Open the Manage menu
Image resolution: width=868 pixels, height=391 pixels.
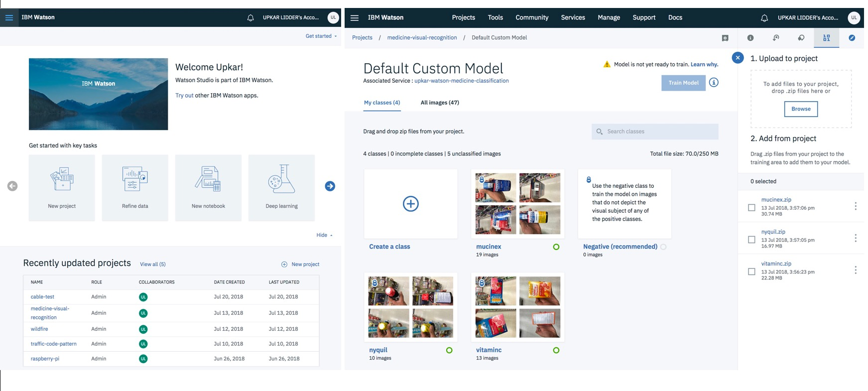coord(609,17)
